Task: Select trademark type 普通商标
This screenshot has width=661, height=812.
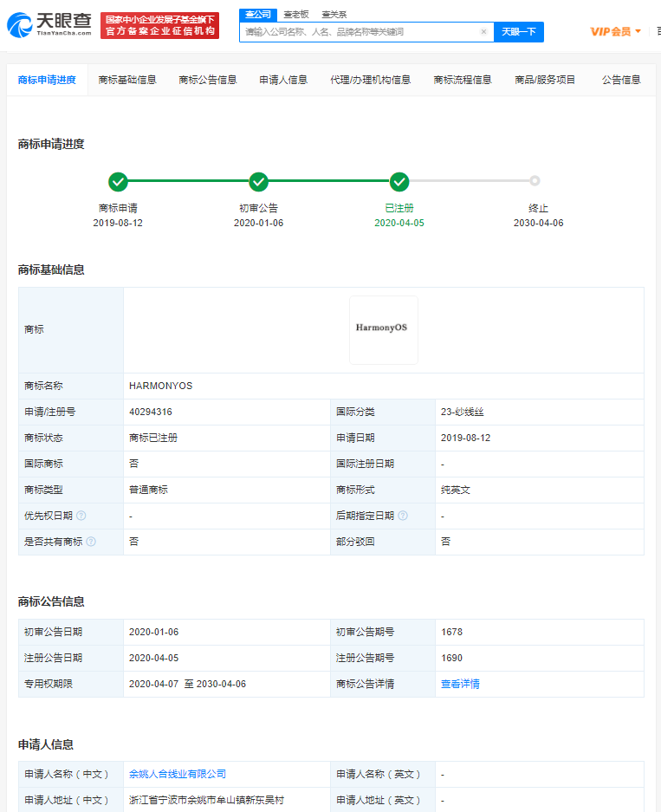Action: point(148,490)
